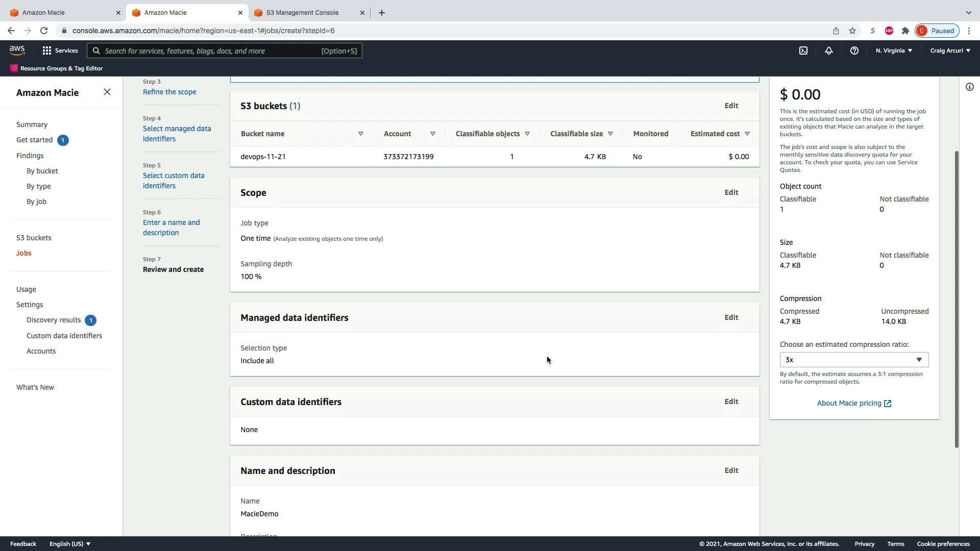
Task: Open AWS CloudShell icon in header
Action: point(803,51)
